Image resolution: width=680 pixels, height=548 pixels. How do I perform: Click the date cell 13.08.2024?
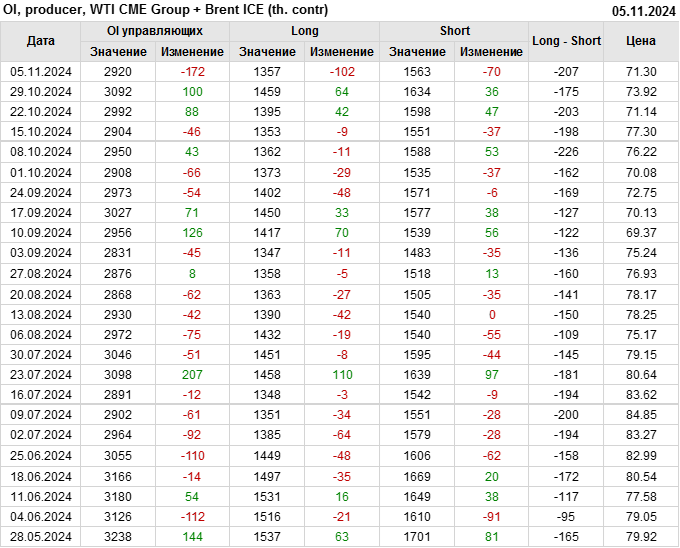pyautogui.click(x=40, y=313)
